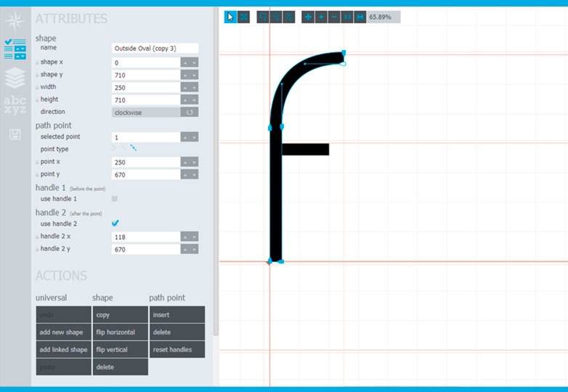This screenshot has width=568, height=392.
Task: Click the handle 2 y value field
Action: (x=146, y=249)
